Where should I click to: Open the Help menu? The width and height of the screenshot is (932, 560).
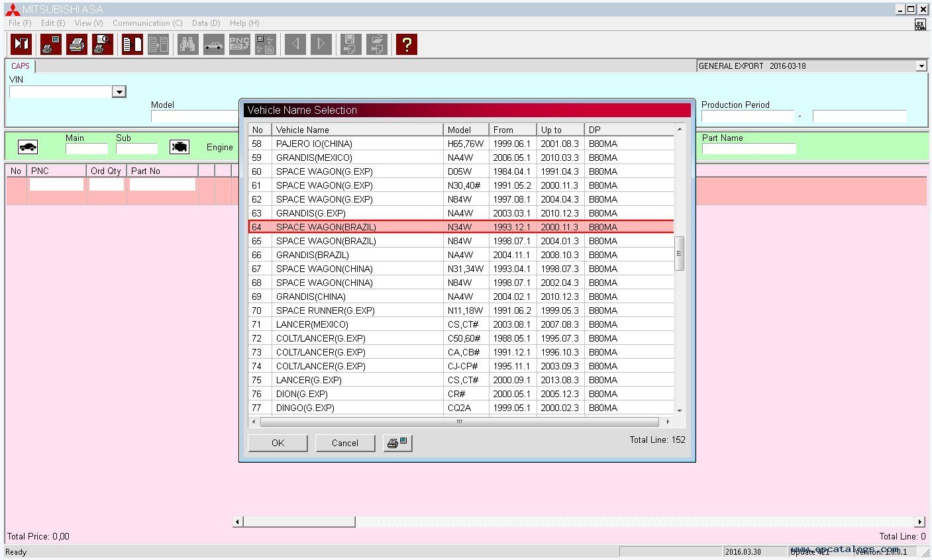244,23
